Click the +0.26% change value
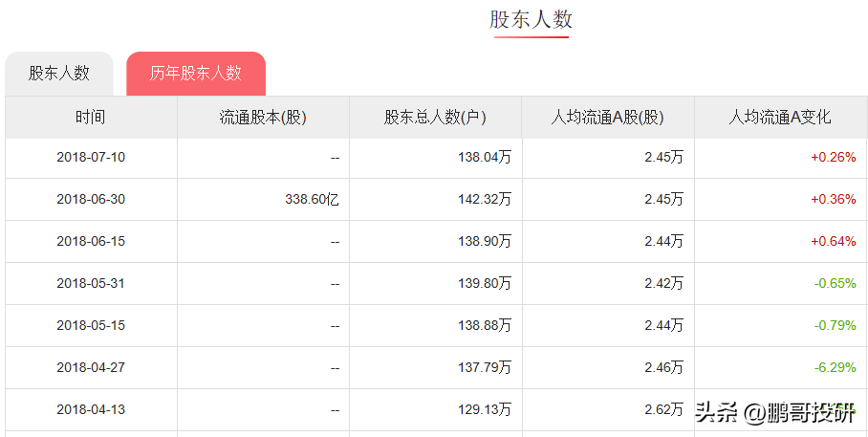The width and height of the screenshot is (868, 437). 834,157
